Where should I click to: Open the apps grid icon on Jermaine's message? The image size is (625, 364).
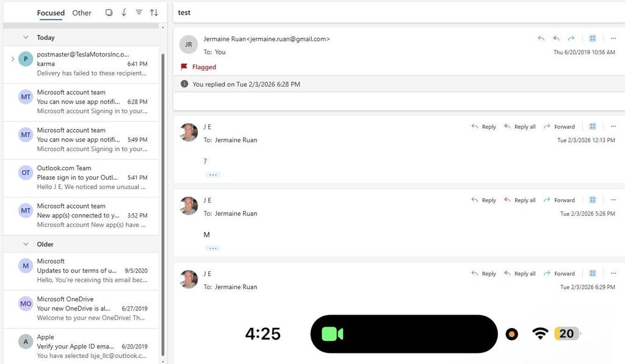tap(592, 38)
